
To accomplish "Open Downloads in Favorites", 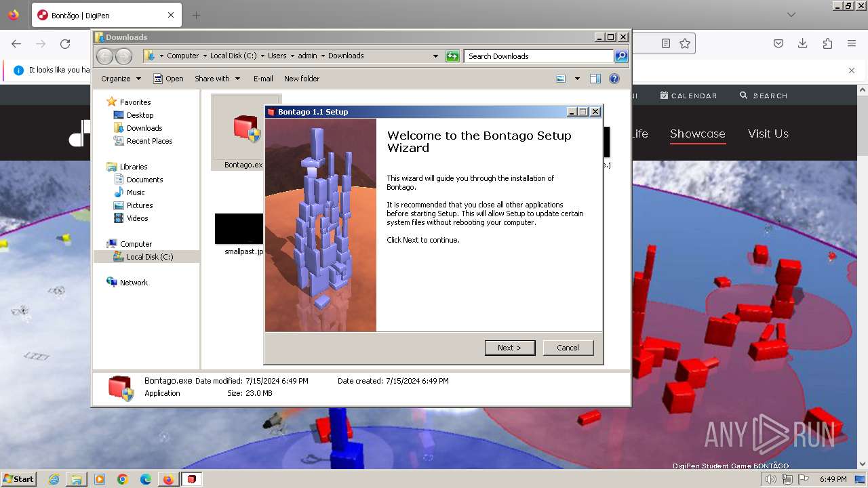I will click(x=144, y=128).
